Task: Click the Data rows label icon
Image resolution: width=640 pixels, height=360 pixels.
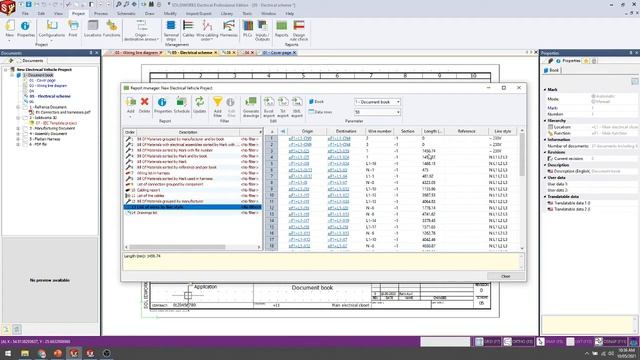Action: (311, 112)
